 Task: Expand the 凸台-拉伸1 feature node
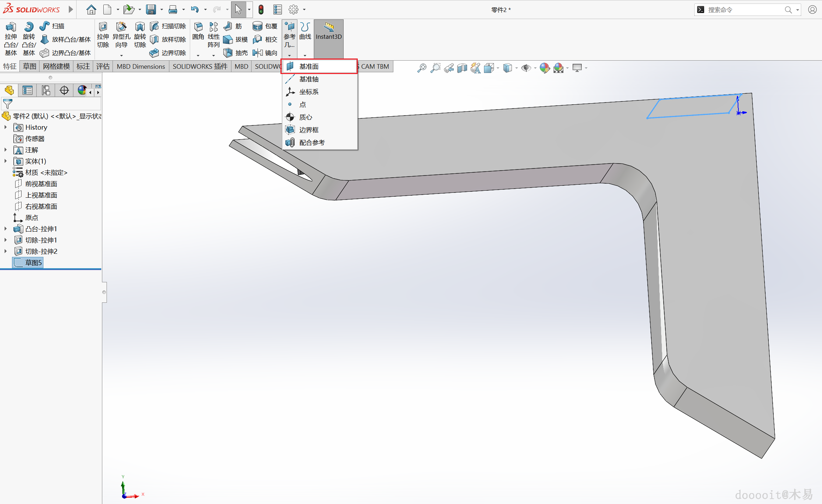pyautogui.click(x=6, y=229)
